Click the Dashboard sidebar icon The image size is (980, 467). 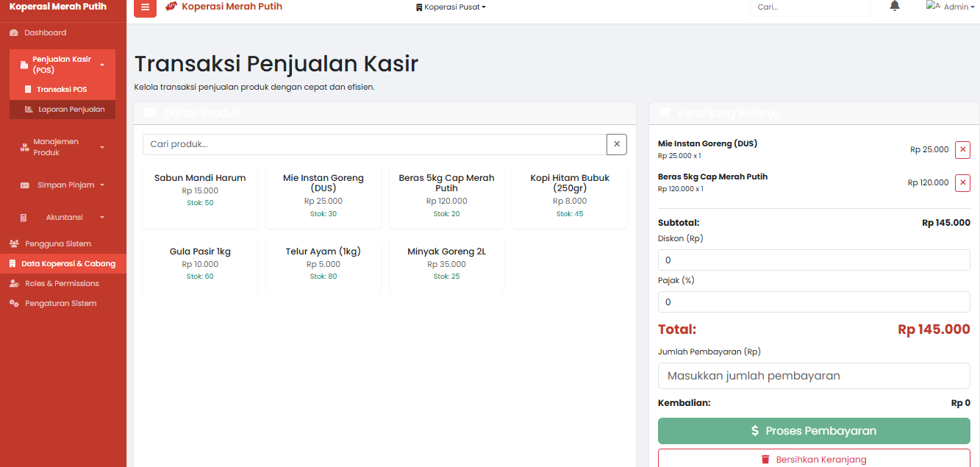pos(14,33)
